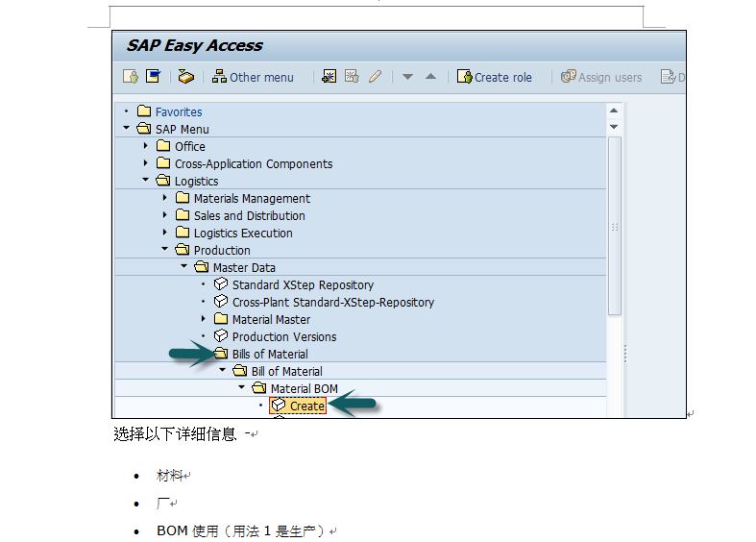Viewport: 756px width, 542px height.
Task: Collapse the Bill of Material node
Action: coord(223,370)
